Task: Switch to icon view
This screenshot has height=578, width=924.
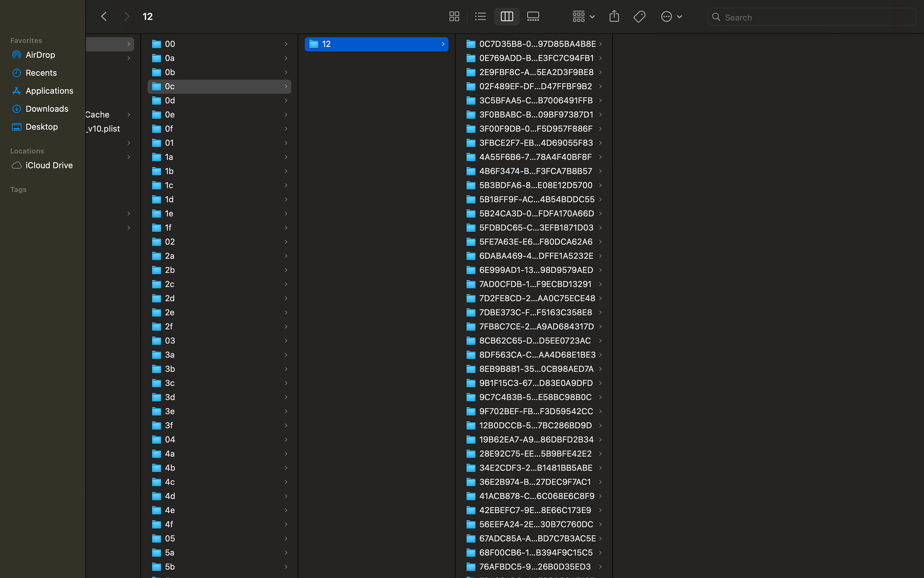Action: click(x=454, y=17)
